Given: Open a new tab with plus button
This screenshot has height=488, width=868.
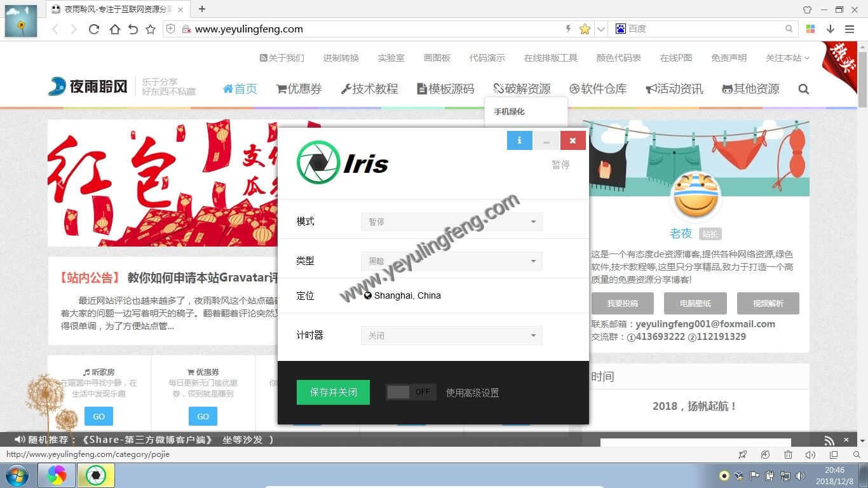Looking at the screenshot, I should [202, 9].
